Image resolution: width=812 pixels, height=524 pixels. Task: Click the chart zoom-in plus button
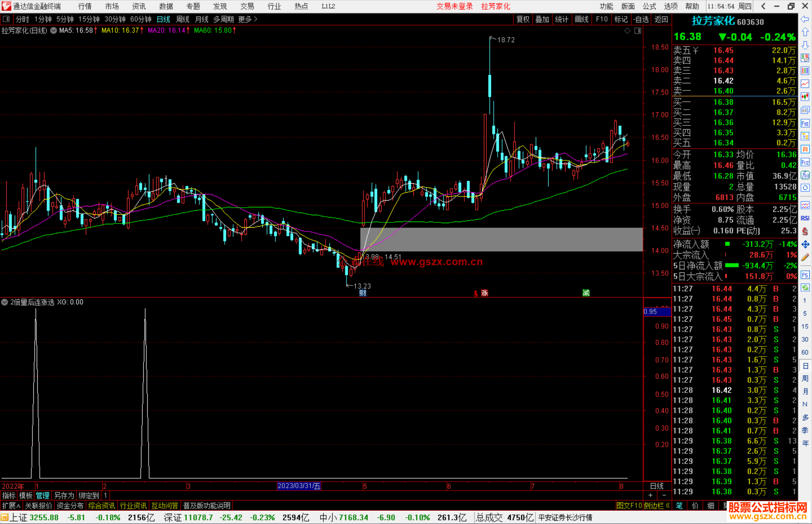[650, 495]
